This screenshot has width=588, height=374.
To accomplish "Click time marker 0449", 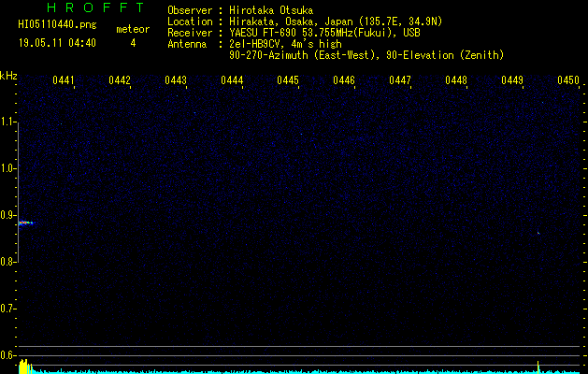I will coord(512,80).
